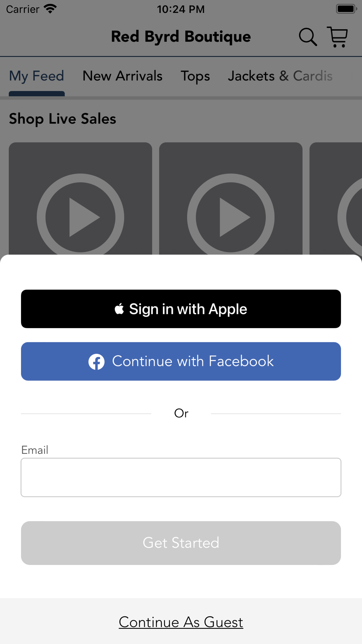The height and width of the screenshot is (644, 362).
Task: Sign in with Apple
Action: pyautogui.click(x=181, y=309)
